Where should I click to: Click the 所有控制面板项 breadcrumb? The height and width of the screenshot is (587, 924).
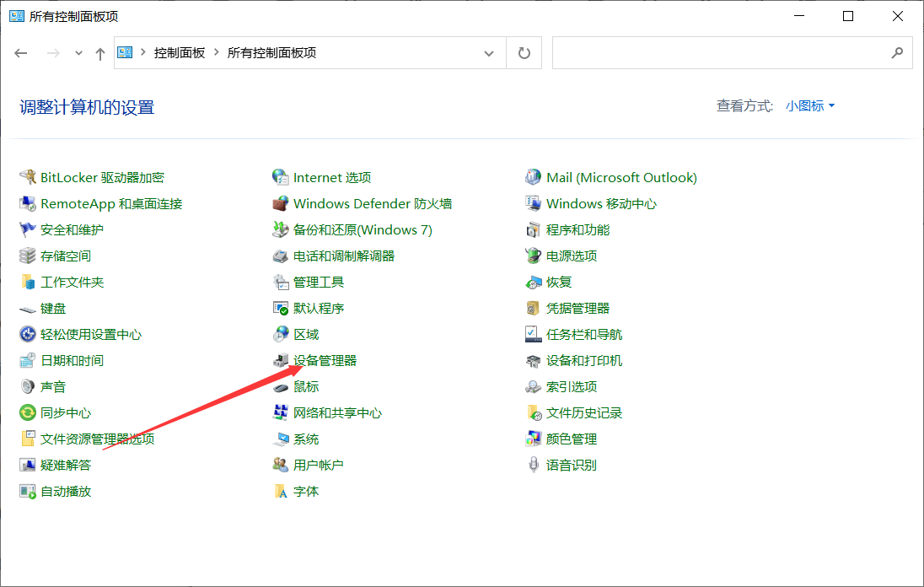pos(271,53)
